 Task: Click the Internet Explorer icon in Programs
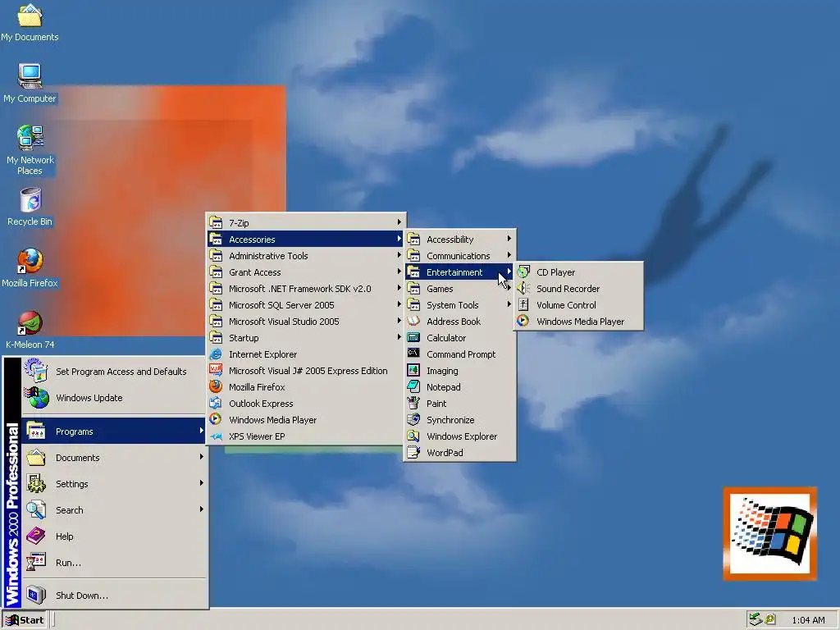[x=216, y=354]
